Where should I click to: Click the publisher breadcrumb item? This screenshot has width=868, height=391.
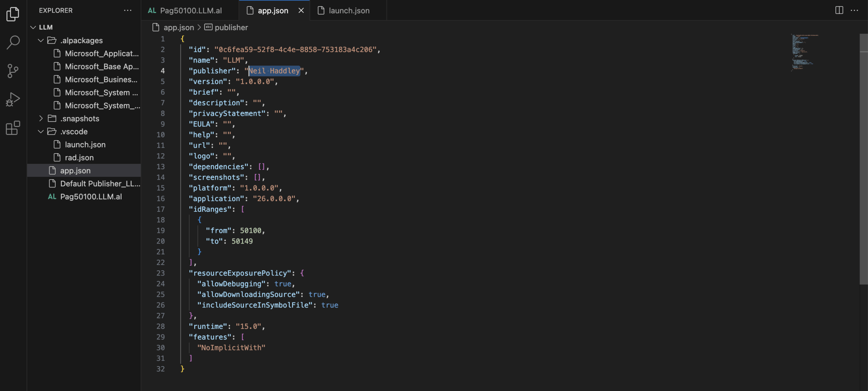point(231,27)
